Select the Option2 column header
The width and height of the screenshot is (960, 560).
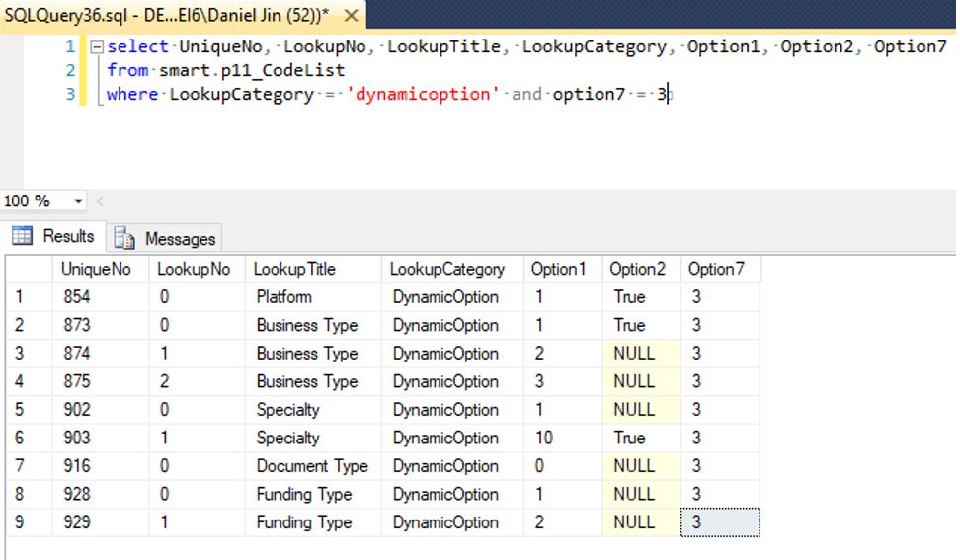tap(642, 269)
